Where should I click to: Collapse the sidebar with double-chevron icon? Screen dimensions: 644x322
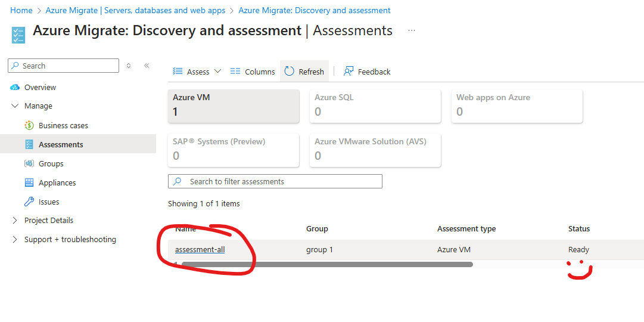click(147, 66)
